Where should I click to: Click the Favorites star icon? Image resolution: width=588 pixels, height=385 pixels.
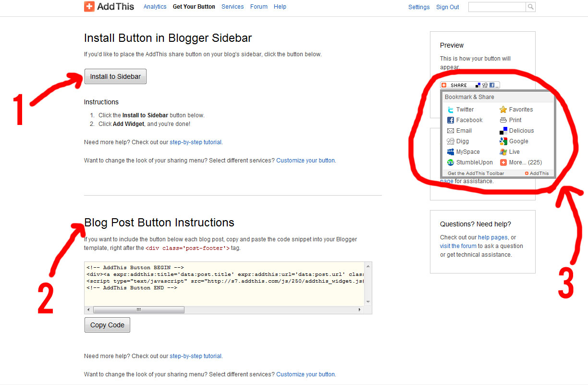tap(503, 110)
